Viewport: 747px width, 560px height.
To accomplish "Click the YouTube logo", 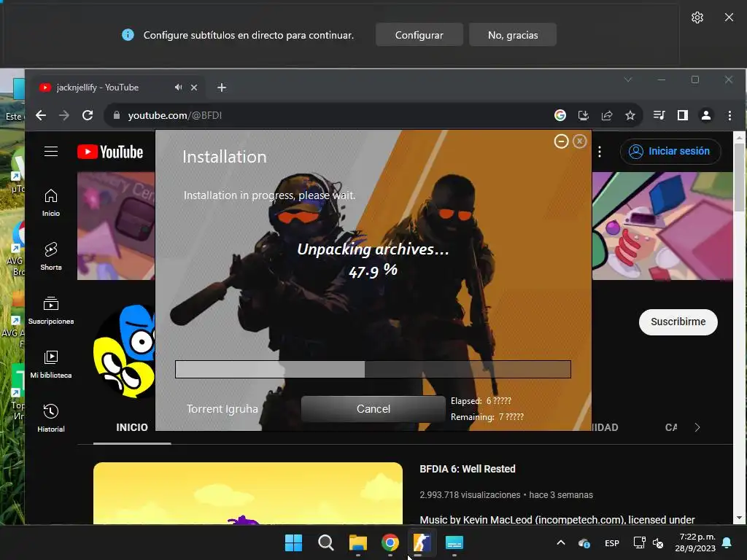I will click(x=110, y=152).
